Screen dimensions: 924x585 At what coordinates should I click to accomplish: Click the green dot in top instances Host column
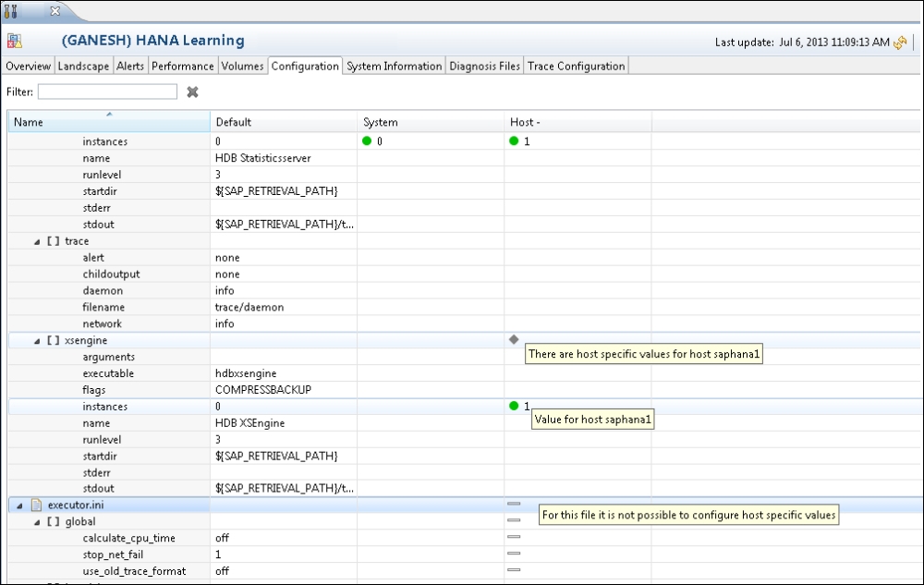tap(514, 140)
